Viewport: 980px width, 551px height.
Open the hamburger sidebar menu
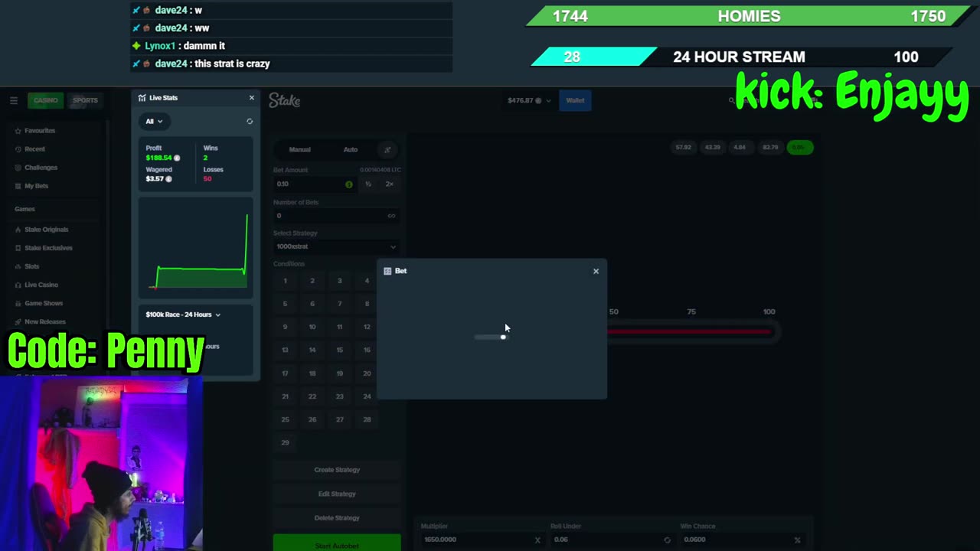(14, 100)
